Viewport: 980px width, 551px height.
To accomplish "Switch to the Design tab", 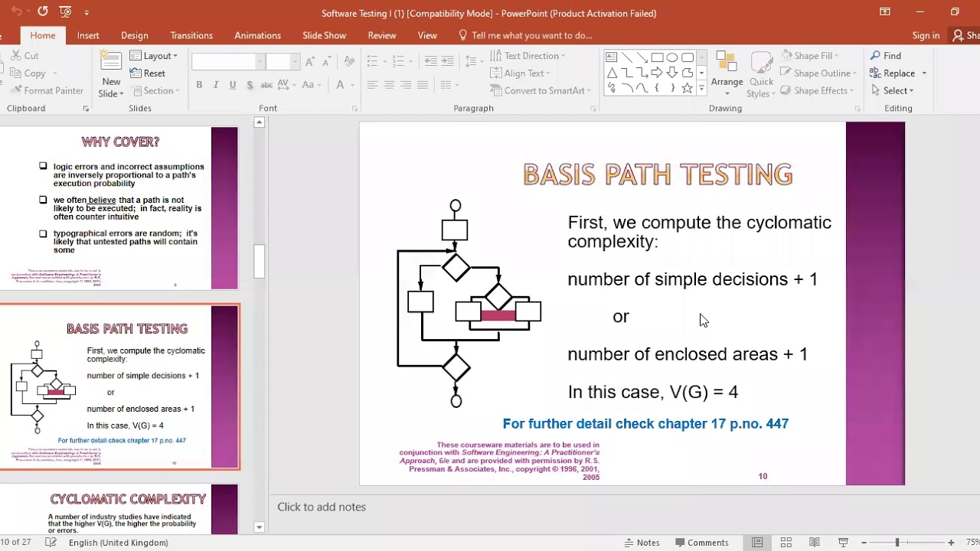I will 135,35.
